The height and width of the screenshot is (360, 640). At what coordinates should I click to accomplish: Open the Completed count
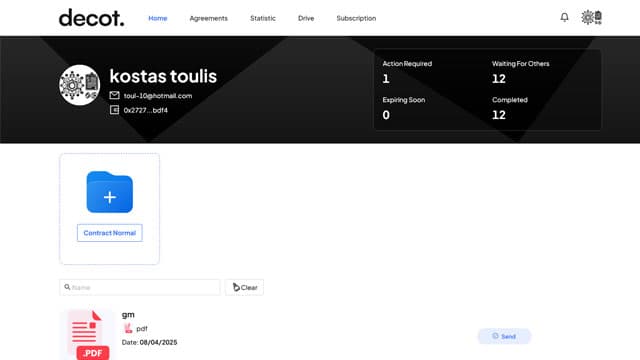(499, 115)
